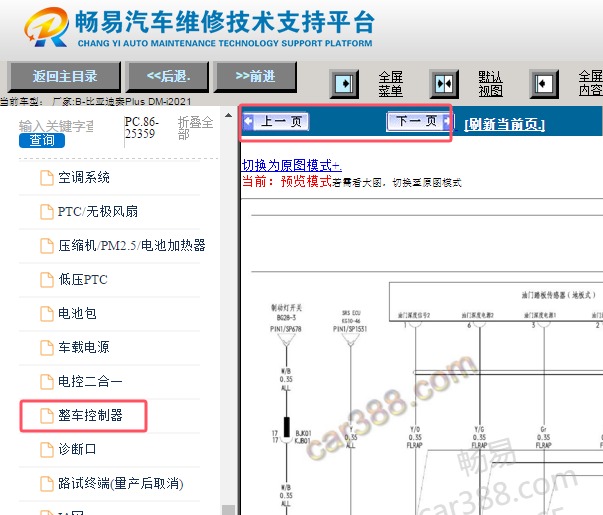Go to previous page with 上一页
Viewport: 603px width, 515px height.
pyautogui.click(x=276, y=122)
